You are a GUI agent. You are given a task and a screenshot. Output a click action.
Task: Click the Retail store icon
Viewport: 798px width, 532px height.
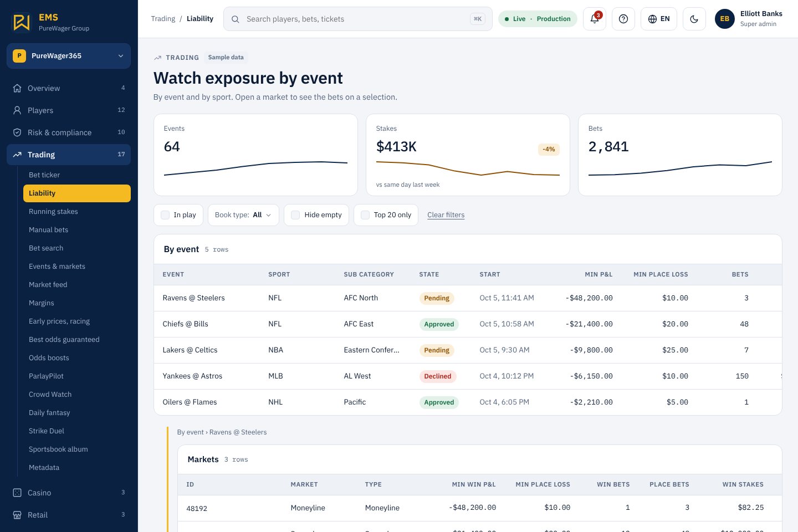(x=17, y=515)
